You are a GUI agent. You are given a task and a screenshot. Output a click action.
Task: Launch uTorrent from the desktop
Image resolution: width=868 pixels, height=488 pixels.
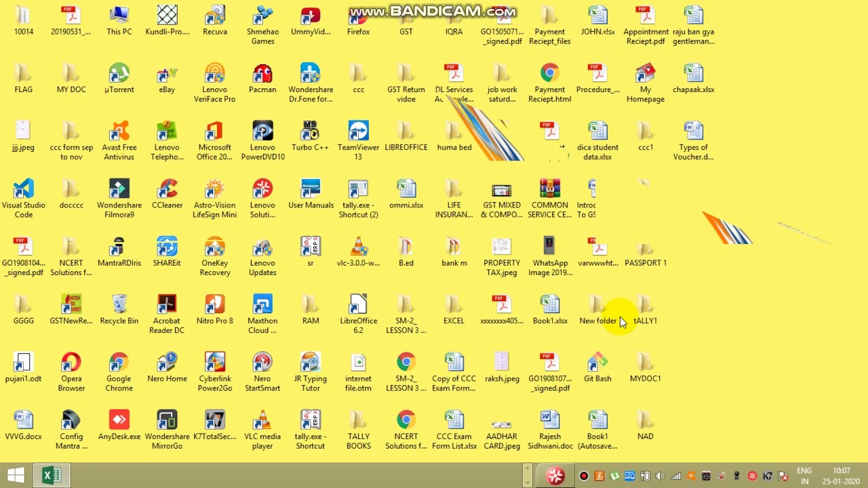pyautogui.click(x=119, y=79)
